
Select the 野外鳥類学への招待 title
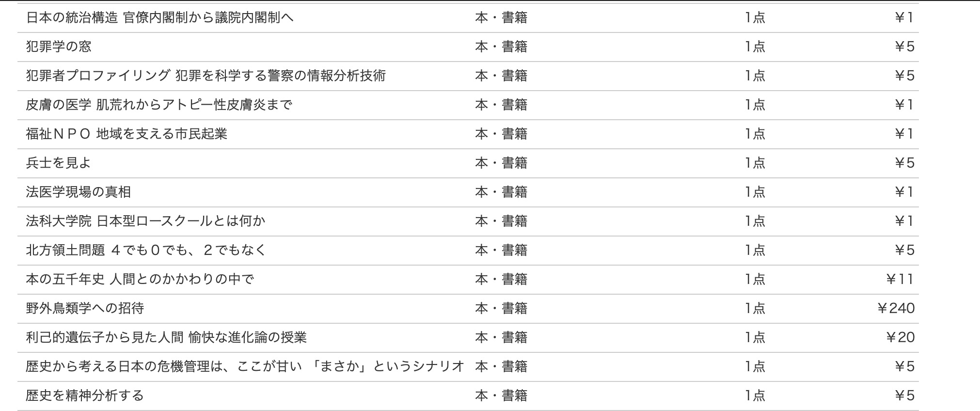click(x=85, y=309)
